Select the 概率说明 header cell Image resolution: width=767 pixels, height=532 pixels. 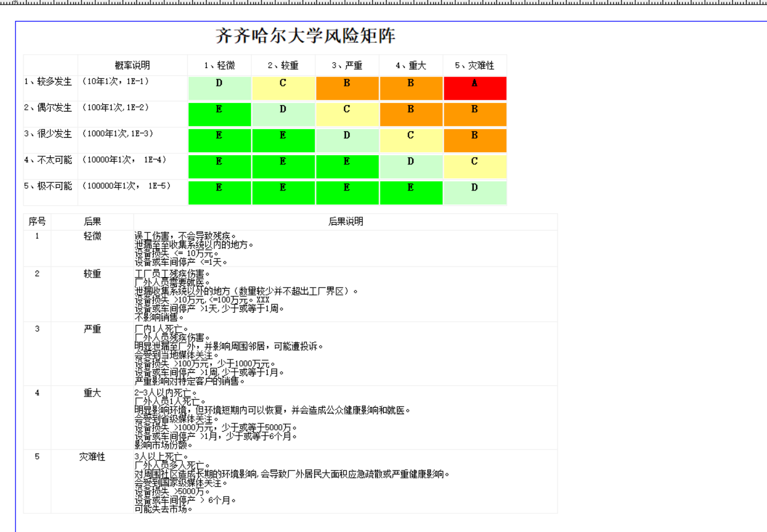pyautogui.click(x=132, y=65)
